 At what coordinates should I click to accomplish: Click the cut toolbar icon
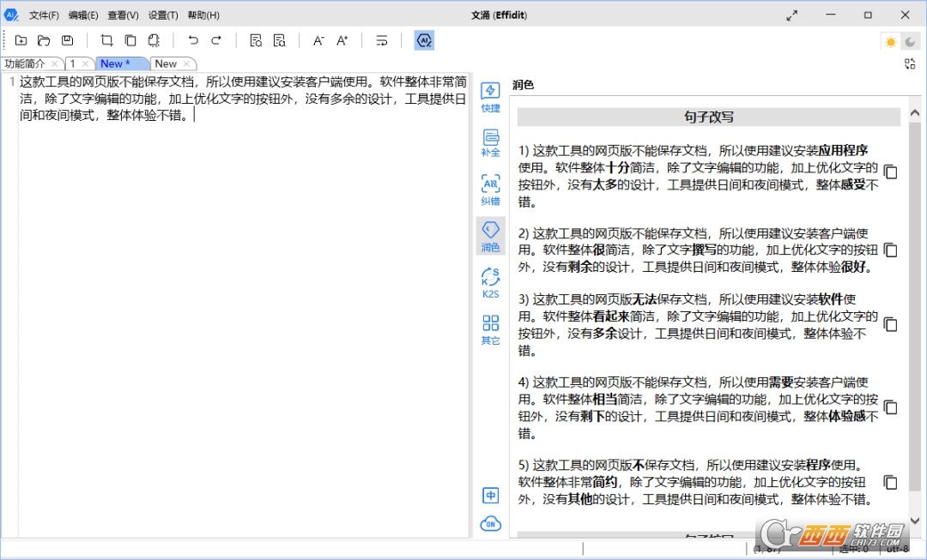pyautogui.click(x=107, y=40)
